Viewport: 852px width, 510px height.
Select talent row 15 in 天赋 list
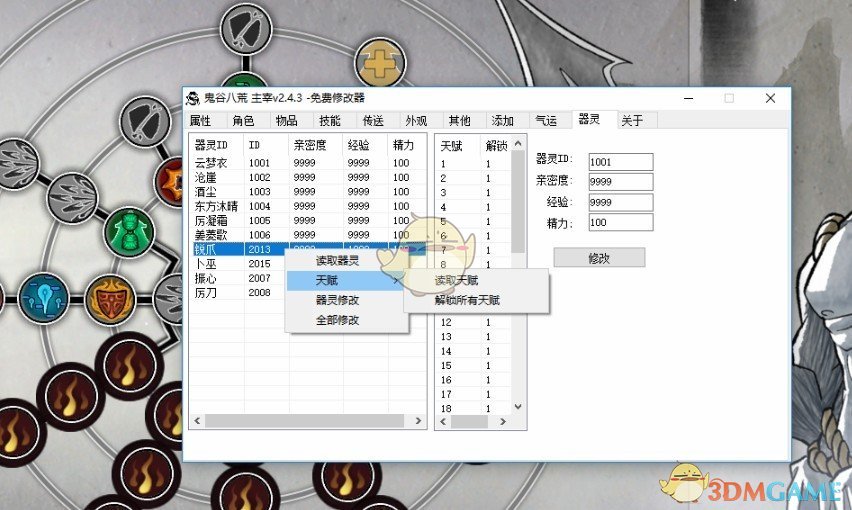[474, 366]
